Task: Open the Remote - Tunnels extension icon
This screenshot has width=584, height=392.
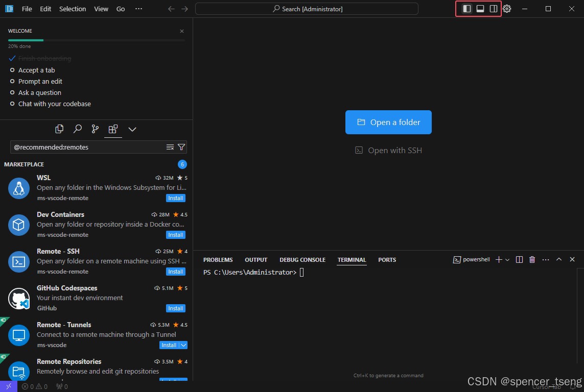Action: tap(18, 335)
